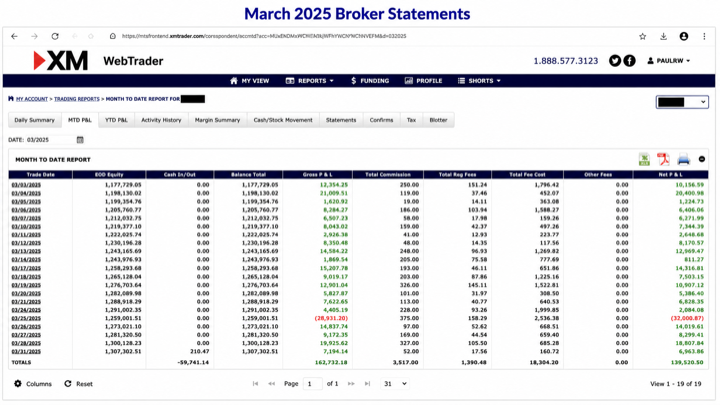Image resolution: width=720 pixels, height=405 pixels.
Task: Open the browser profile account icon
Action: coord(684,36)
